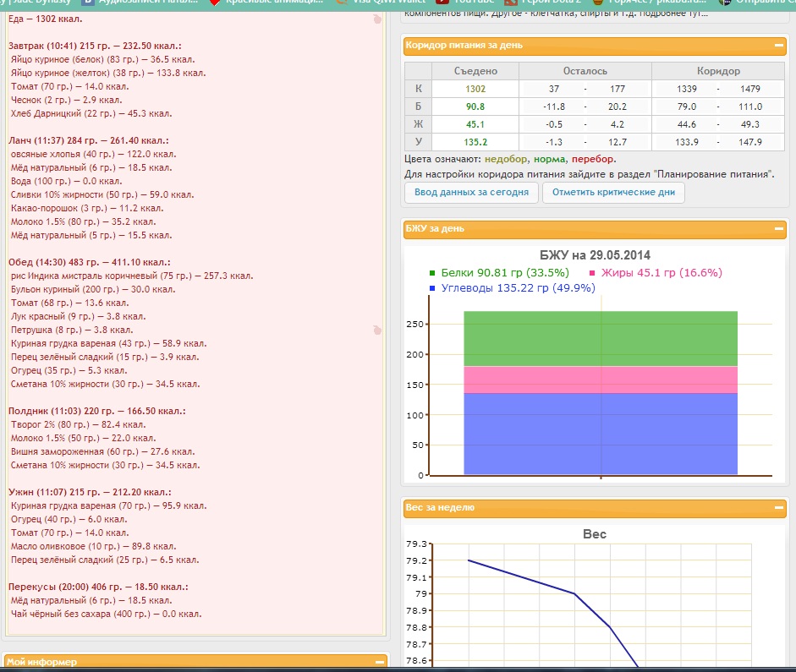This screenshot has width=796, height=672.
Task: Minimize the Вес за неделю panel
Action: [778, 508]
